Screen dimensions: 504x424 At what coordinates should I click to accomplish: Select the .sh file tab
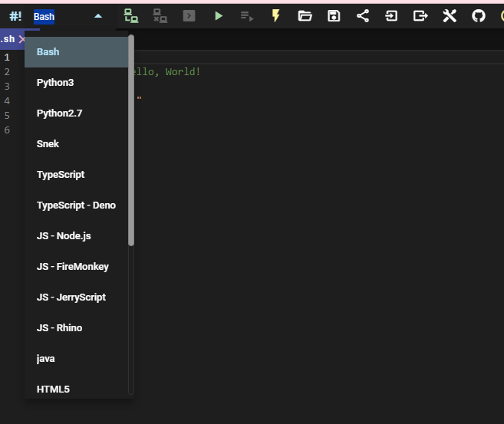(8, 39)
